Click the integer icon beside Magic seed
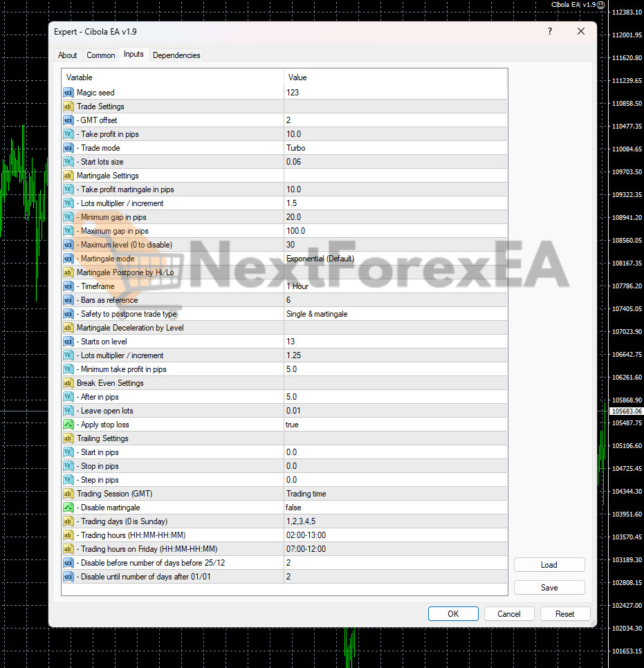Viewport: 644px width, 668px height. [68, 93]
